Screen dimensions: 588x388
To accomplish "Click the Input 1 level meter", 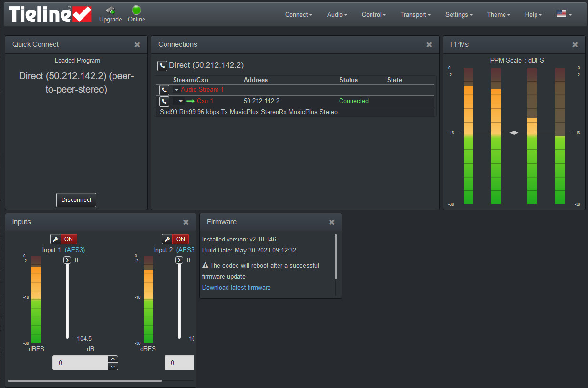I will pos(36,299).
